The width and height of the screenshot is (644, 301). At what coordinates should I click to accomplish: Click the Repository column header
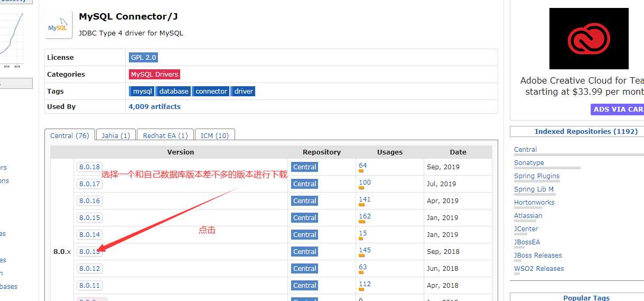coord(322,152)
